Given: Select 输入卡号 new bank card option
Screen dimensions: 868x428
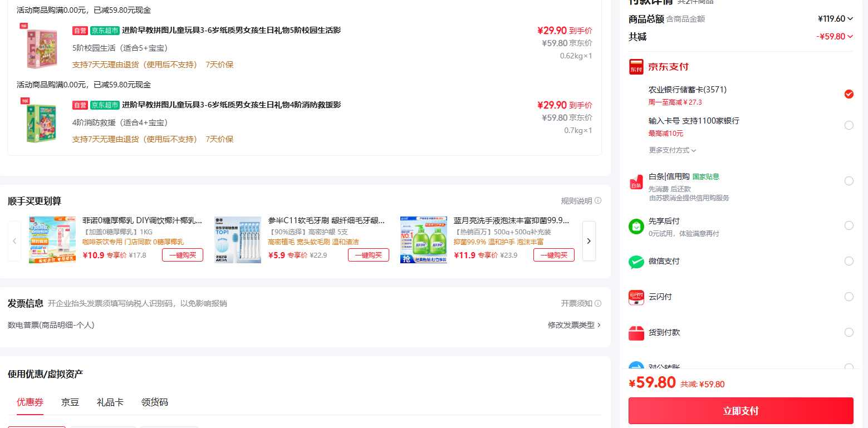Looking at the screenshot, I should click(x=849, y=125).
